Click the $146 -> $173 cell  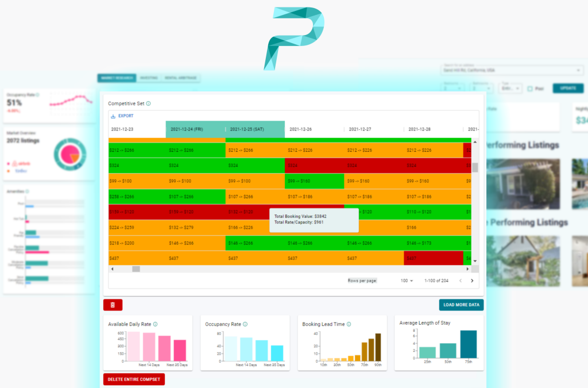433,243
